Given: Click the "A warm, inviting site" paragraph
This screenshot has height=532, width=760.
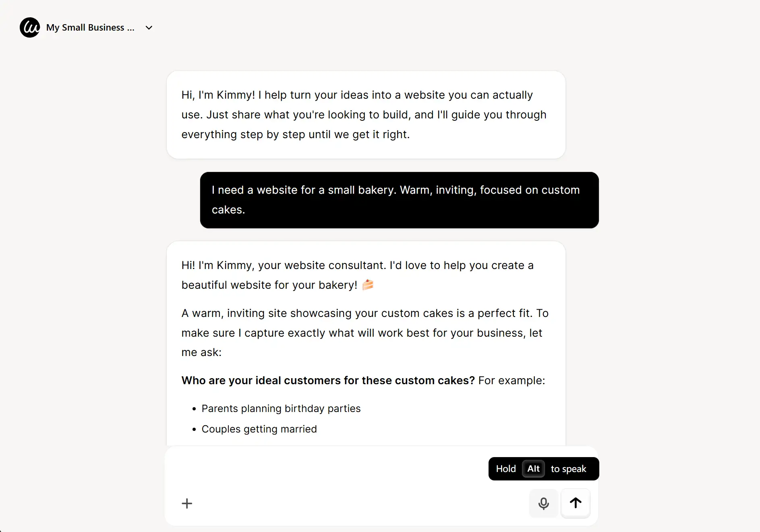Looking at the screenshot, I should click(x=364, y=333).
